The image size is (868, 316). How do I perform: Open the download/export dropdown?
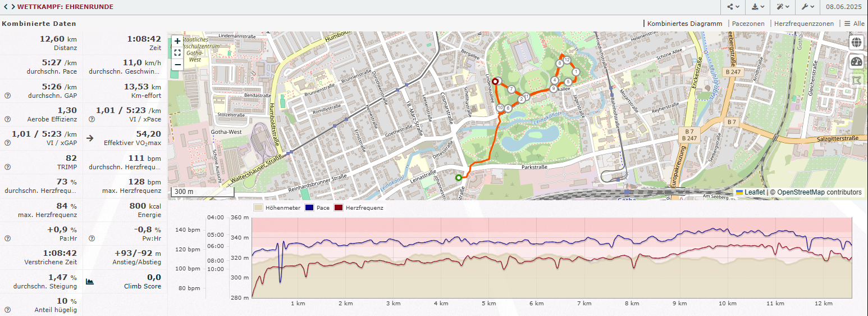click(758, 7)
